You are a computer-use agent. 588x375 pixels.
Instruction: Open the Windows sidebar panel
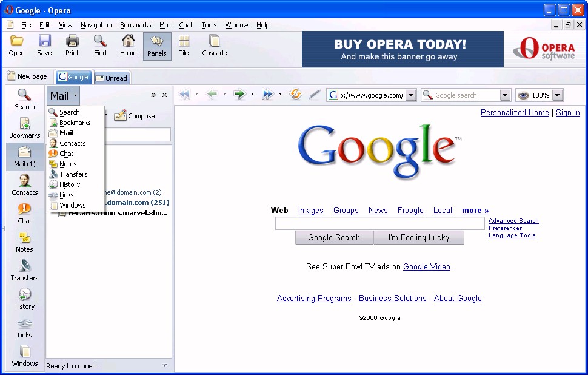[25, 356]
